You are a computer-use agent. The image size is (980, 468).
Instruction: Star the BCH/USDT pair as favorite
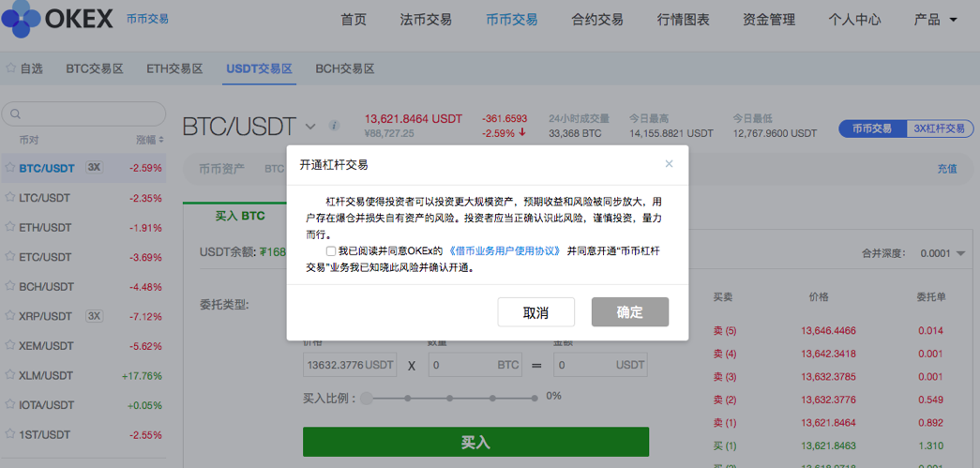click(x=9, y=286)
